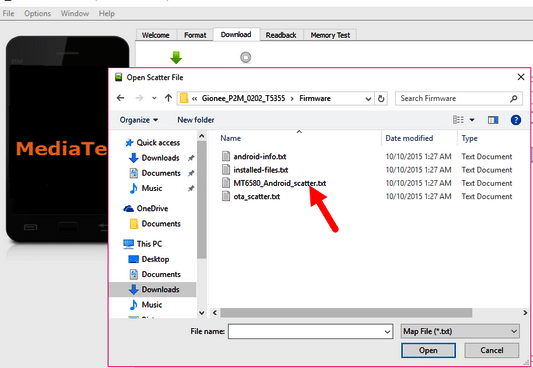The image size is (533, 368).
Task: Go up one folder level arrow
Action: pyautogui.click(x=168, y=98)
